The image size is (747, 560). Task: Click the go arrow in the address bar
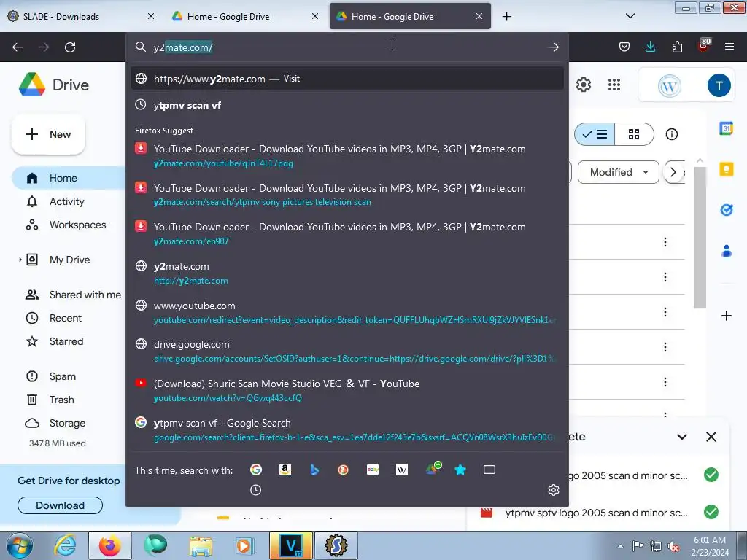click(553, 47)
